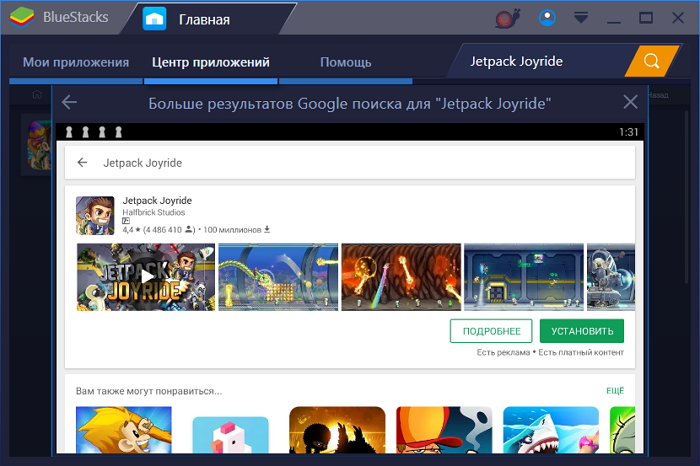The image size is (700, 466).
Task: Open the Crossy Road chicken app icon
Action: click(230, 435)
